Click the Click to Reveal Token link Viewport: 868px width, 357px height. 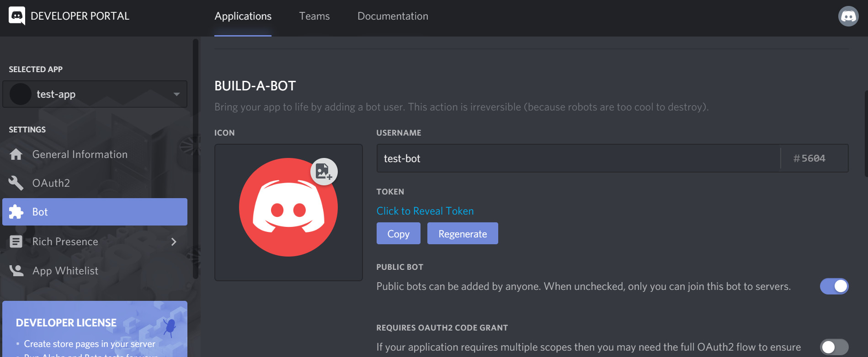pos(425,211)
